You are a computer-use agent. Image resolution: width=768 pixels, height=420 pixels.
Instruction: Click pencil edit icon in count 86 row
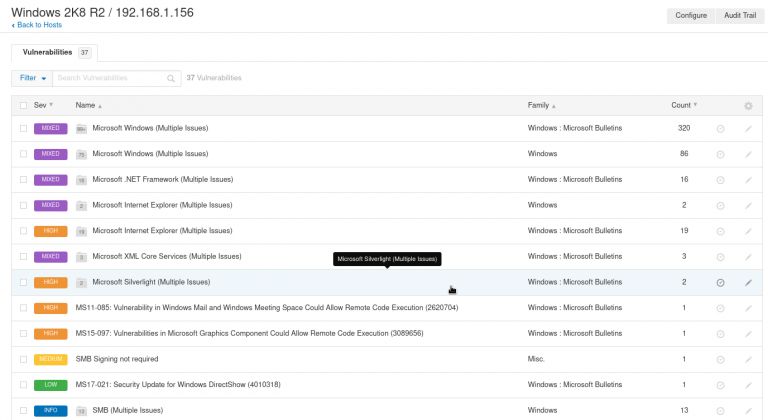click(x=748, y=154)
